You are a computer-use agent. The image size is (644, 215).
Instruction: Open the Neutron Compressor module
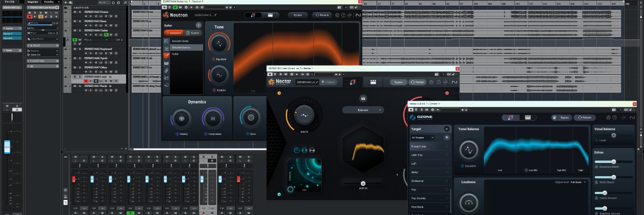212,118
